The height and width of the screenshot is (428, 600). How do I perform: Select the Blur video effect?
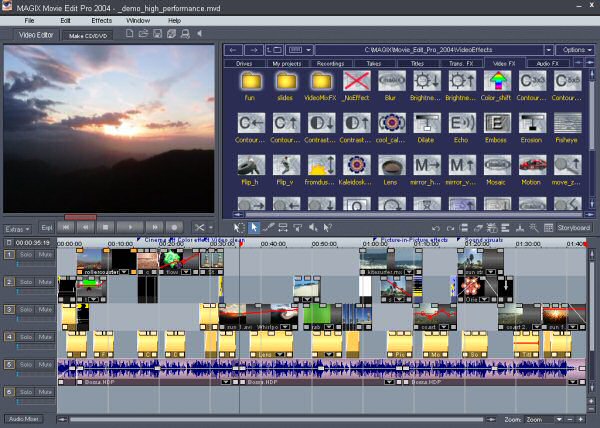pyautogui.click(x=391, y=81)
